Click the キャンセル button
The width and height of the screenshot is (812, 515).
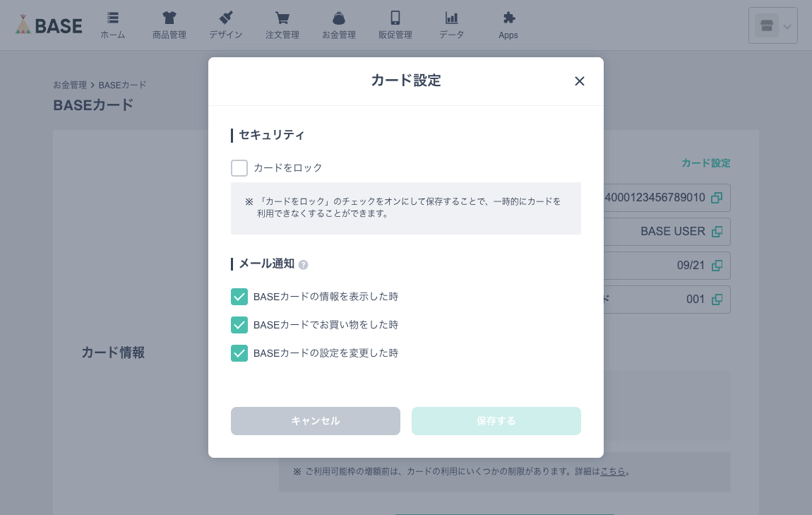click(x=316, y=421)
